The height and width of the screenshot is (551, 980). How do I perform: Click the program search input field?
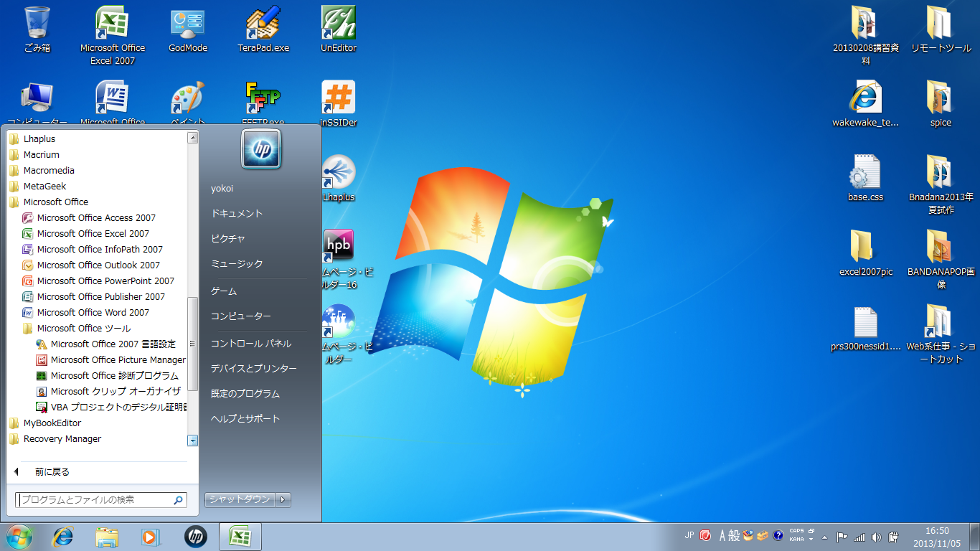point(95,499)
